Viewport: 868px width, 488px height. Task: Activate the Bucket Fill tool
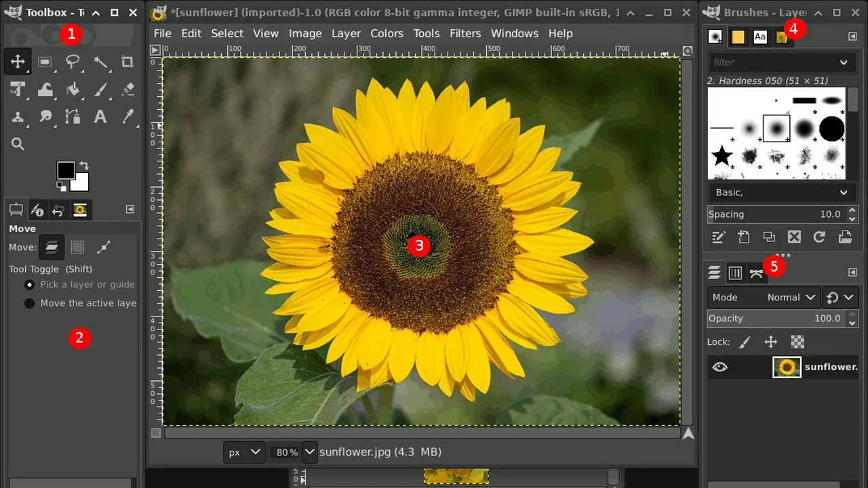point(73,89)
